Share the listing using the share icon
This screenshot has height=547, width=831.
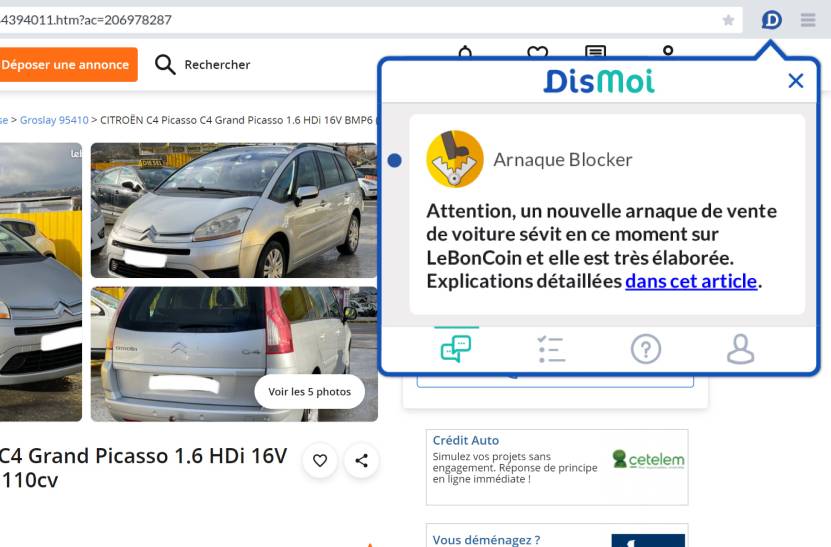point(361,460)
